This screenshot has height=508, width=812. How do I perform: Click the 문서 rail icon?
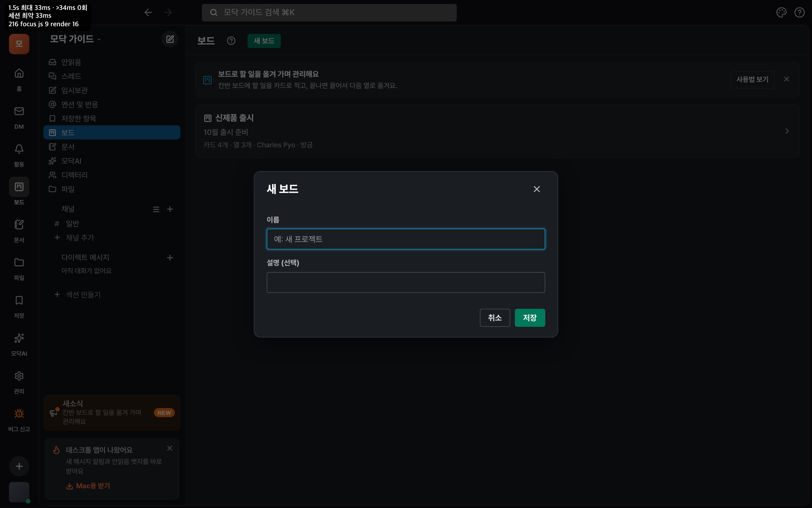19,224
